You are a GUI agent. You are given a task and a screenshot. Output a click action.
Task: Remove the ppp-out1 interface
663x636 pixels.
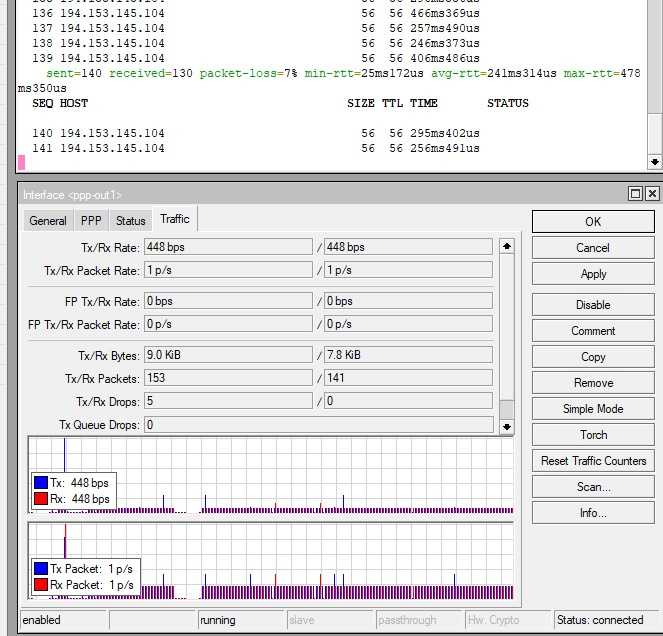(x=593, y=383)
